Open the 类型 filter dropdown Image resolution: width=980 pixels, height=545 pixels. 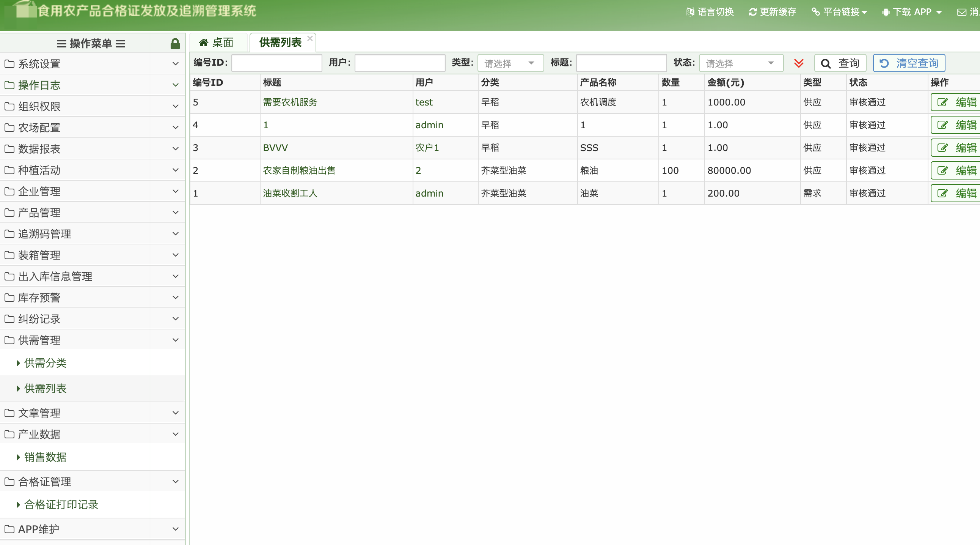point(510,63)
